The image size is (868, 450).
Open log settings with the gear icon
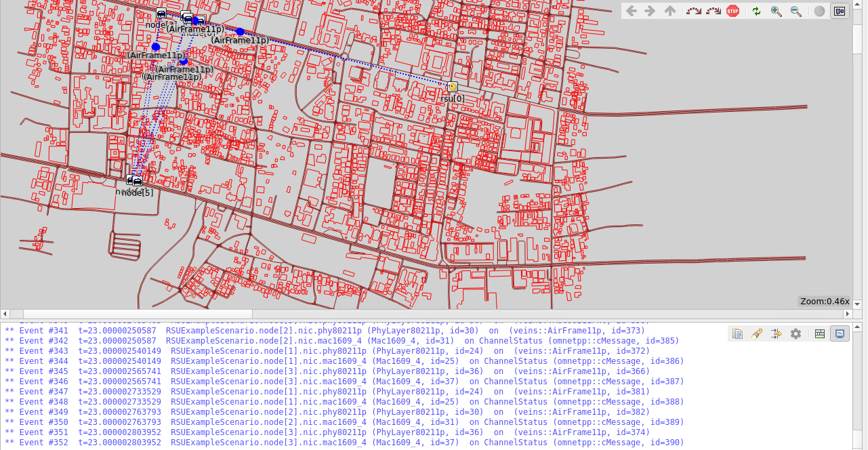coord(795,333)
